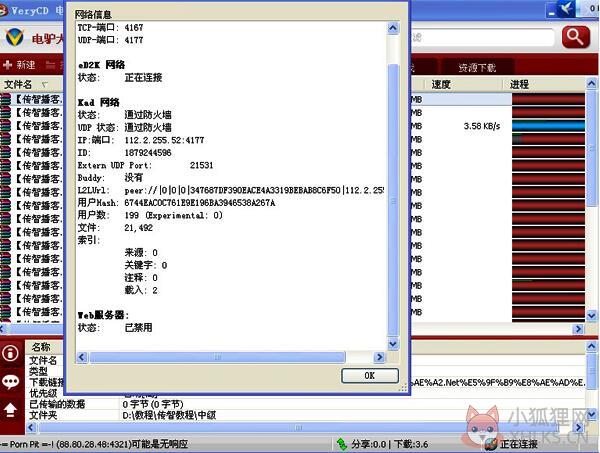Open the 资源下载 tab

(x=477, y=68)
